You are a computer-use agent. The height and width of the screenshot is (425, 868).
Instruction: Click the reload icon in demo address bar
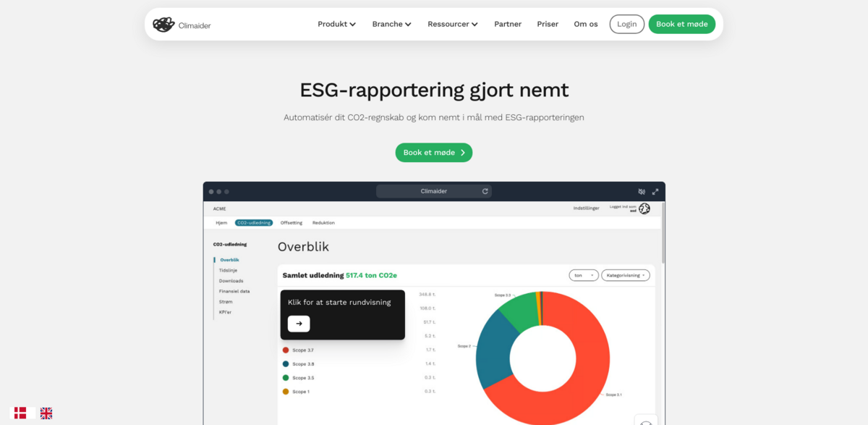point(485,191)
